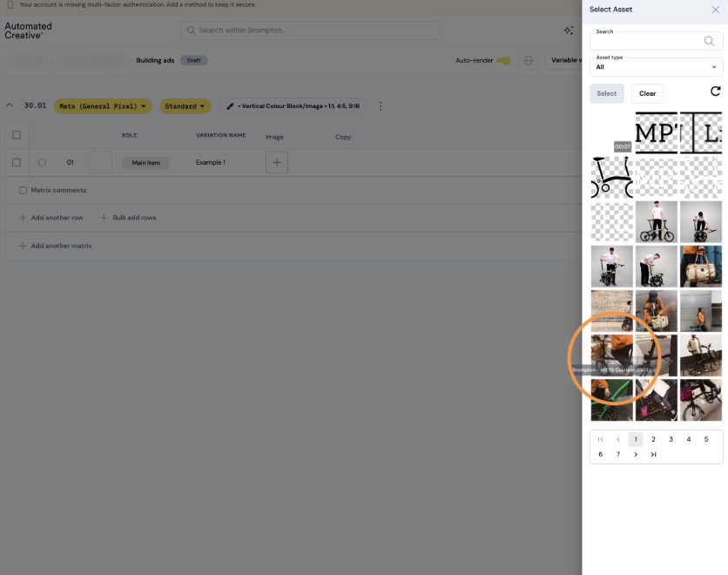Check the header select-all checkbox
The height and width of the screenshot is (575, 728).
tap(17, 135)
